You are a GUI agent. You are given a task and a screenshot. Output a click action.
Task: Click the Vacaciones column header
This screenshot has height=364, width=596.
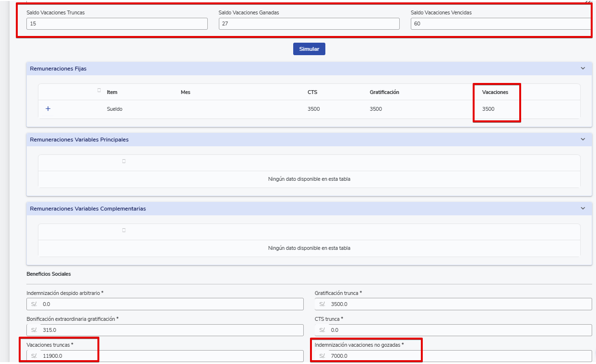495,92
